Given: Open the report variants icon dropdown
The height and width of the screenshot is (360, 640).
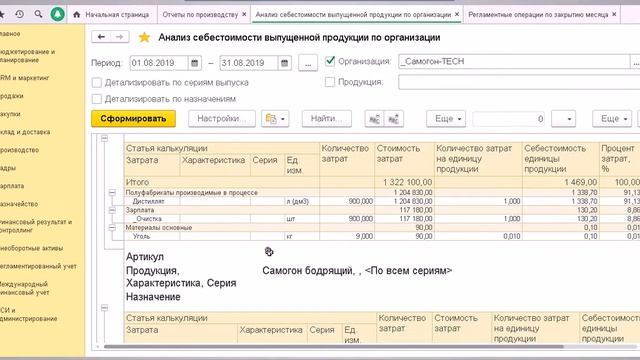Looking at the screenshot, I should pyautogui.click(x=275, y=119).
